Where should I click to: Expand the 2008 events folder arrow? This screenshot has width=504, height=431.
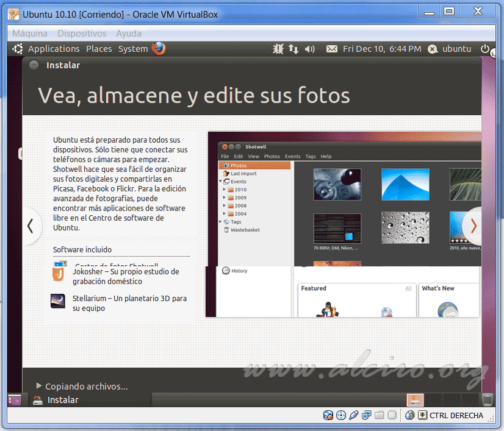[x=224, y=205]
